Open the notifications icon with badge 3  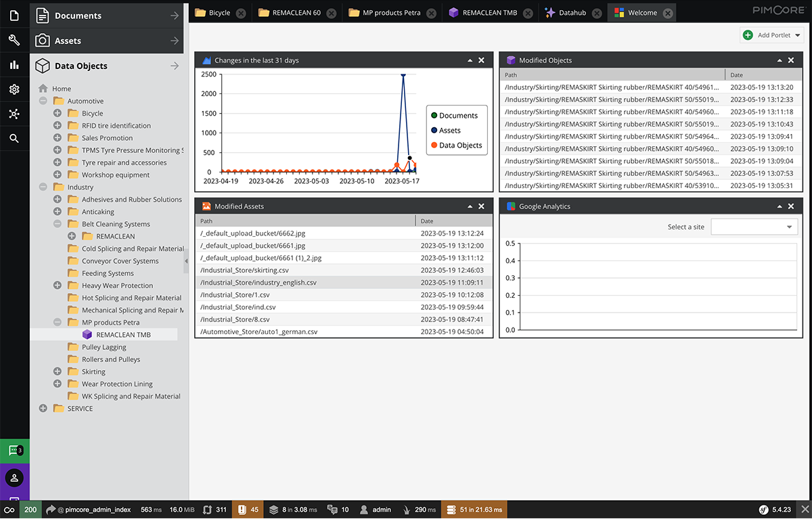tap(14, 451)
